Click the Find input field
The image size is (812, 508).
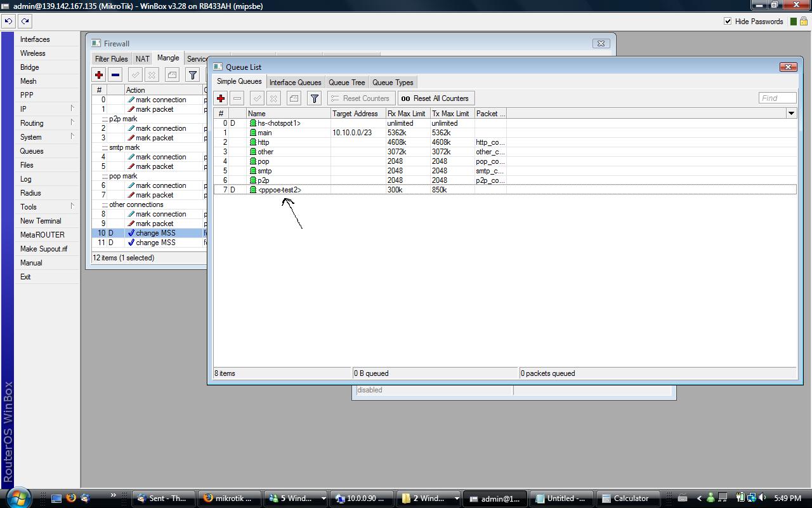(x=776, y=98)
